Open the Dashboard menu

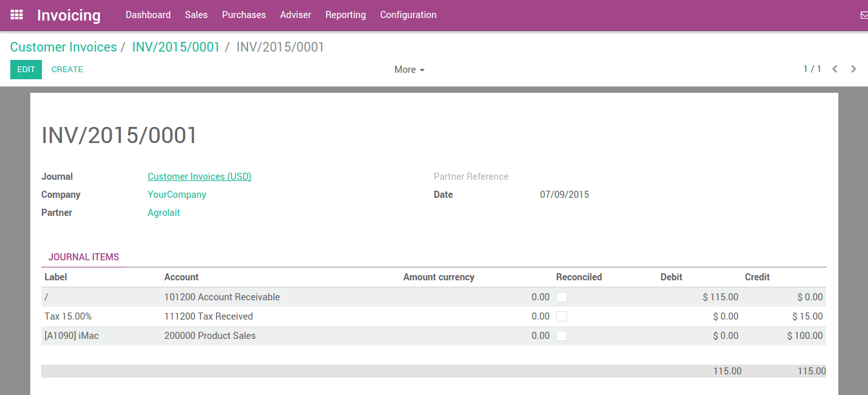tap(148, 15)
